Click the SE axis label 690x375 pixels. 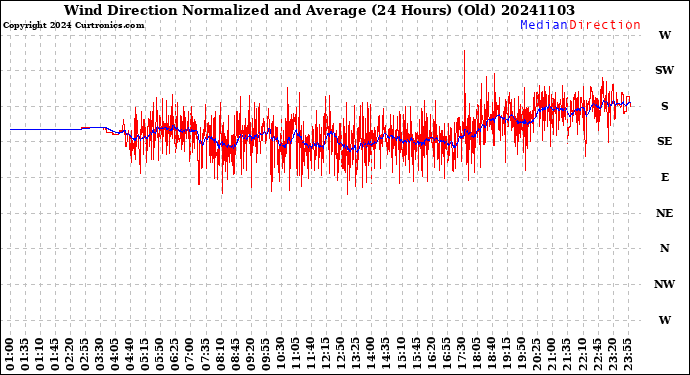[664, 141]
